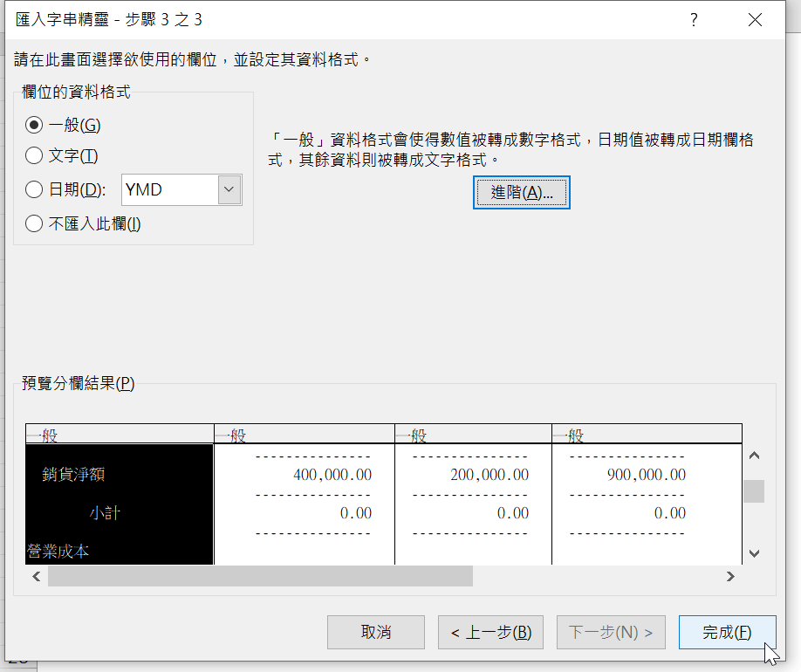Select the third preview column header 一般
801x672 pixels.
point(474,435)
